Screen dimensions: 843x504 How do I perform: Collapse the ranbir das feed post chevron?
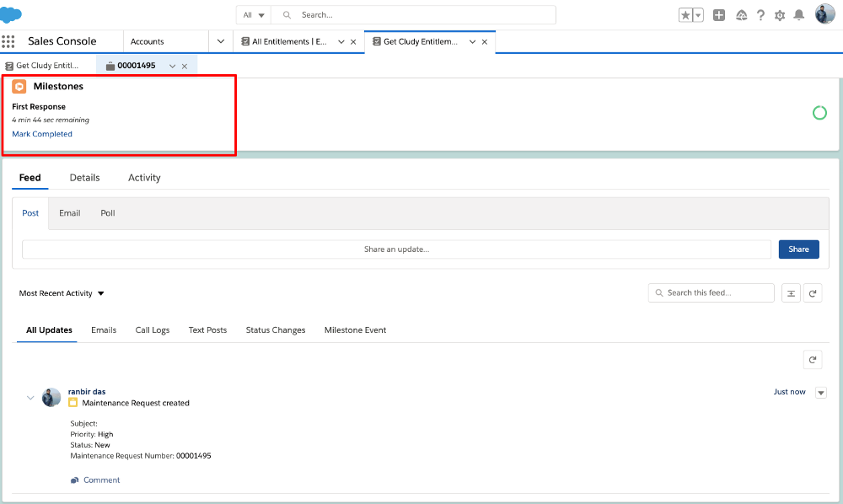(30, 398)
